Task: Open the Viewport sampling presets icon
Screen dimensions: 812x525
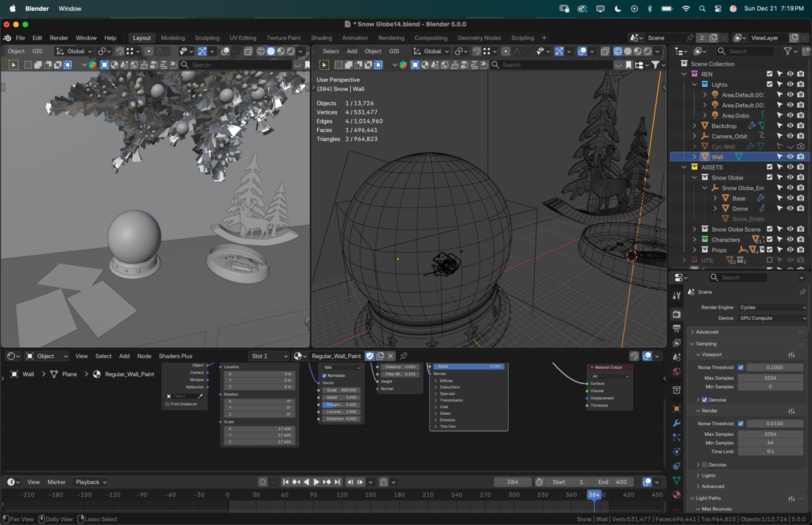Action: point(791,355)
